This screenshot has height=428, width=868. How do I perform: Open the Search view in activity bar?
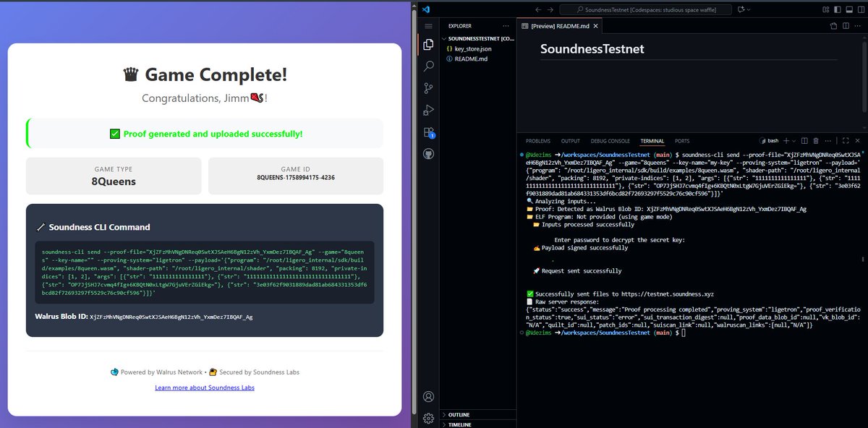click(428, 67)
